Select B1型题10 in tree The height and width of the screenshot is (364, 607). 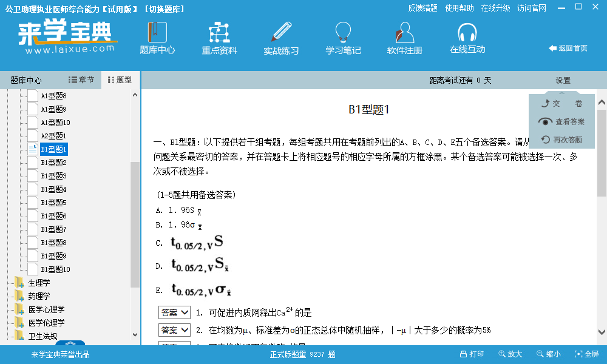(55, 269)
